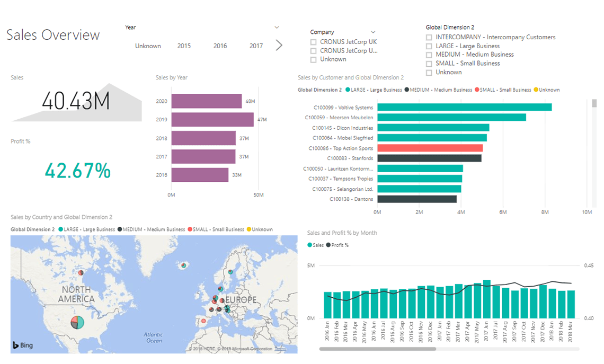The image size is (604, 364).
Task: Click the customer chart vertical scrollbar
Action: point(594,103)
